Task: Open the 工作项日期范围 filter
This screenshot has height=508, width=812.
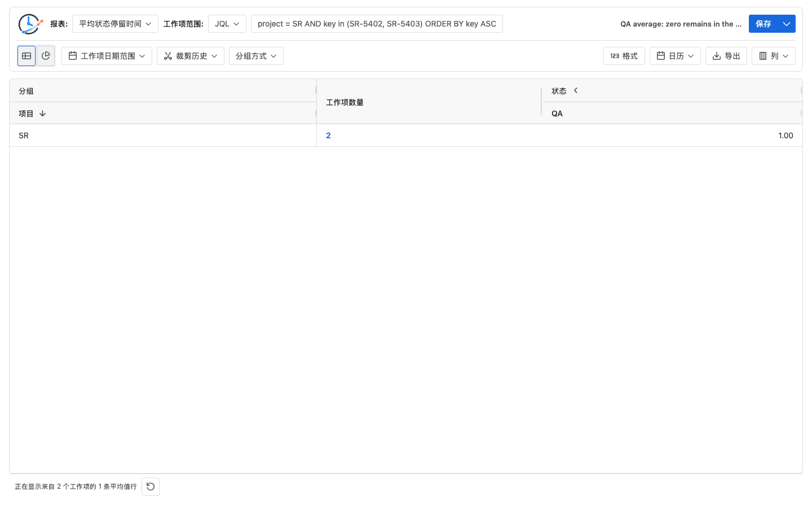Action: click(x=107, y=56)
